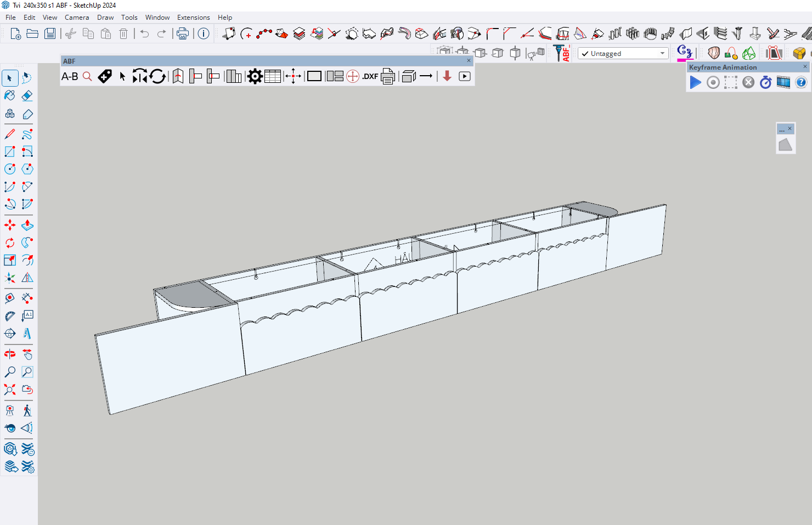Toggle Keyframe Animation record button
The height and width of the screenshot is (525, 812).
coord(713,82)
